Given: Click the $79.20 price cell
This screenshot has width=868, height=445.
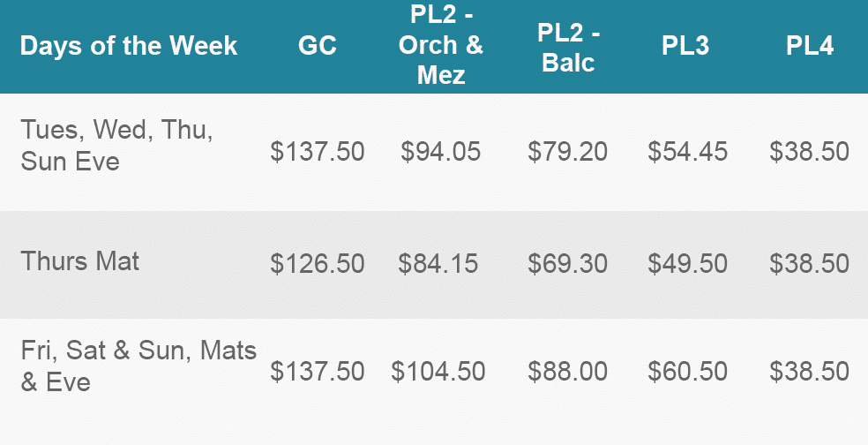Looking at the screenshot, I should 567,151.
